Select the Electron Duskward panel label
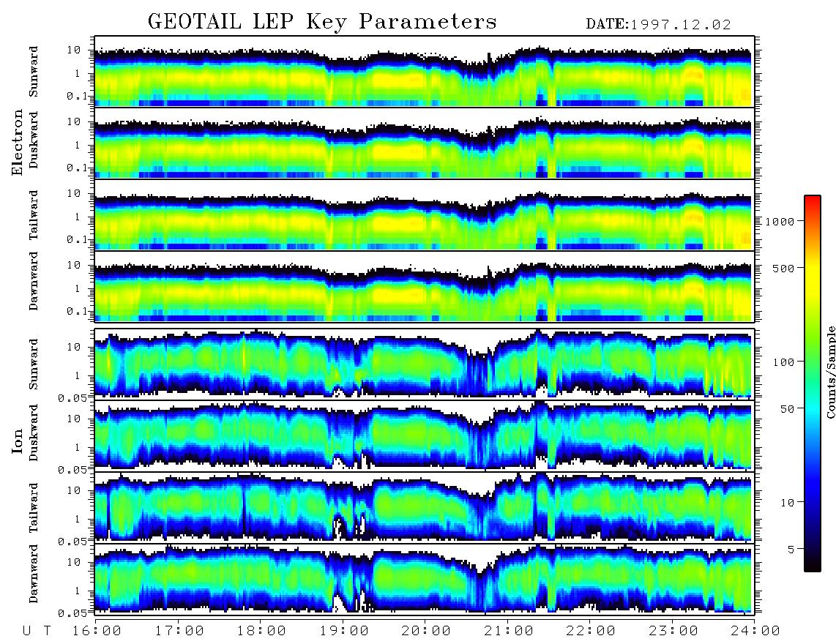 pyautogui.click(x=34, y=140)
